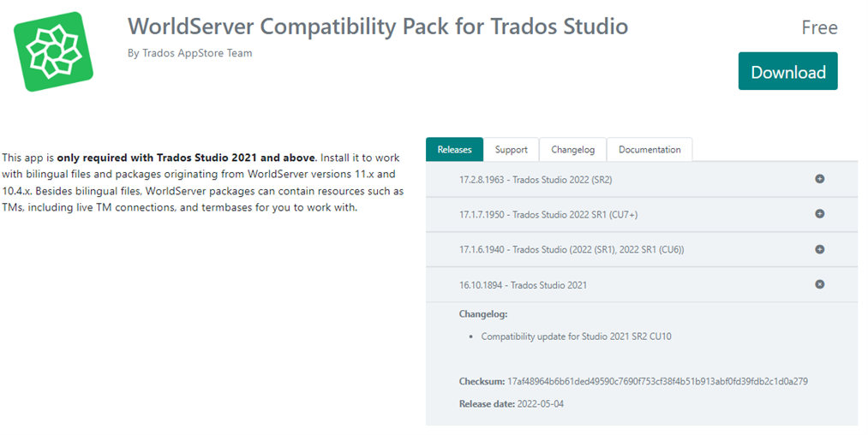The image size is (868, 435).
Task: Select the Releases tab
Action: [454, 150]
